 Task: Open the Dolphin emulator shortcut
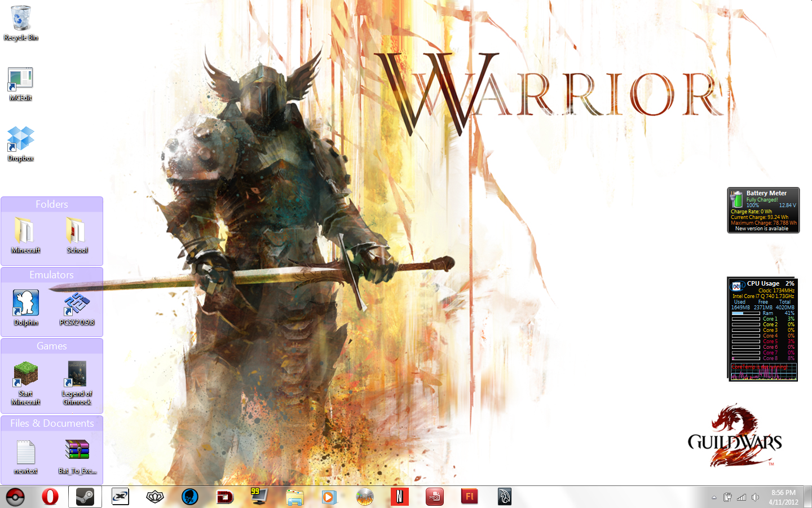pyautogui.click(x=26, y=305)
